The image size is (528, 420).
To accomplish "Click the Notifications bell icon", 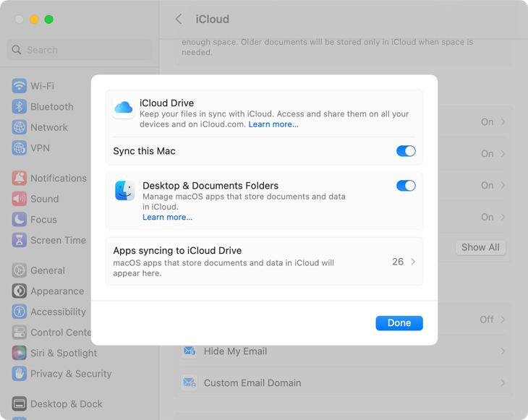I will 20,179.
